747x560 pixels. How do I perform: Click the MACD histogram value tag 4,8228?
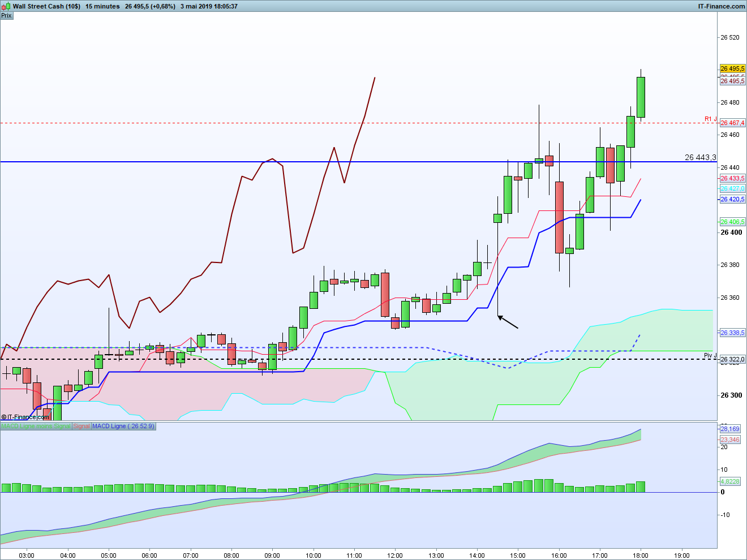click(729, 481)
